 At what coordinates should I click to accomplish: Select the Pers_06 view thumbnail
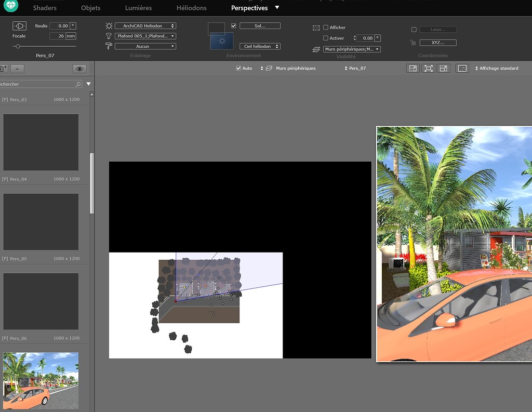point(41,301)
